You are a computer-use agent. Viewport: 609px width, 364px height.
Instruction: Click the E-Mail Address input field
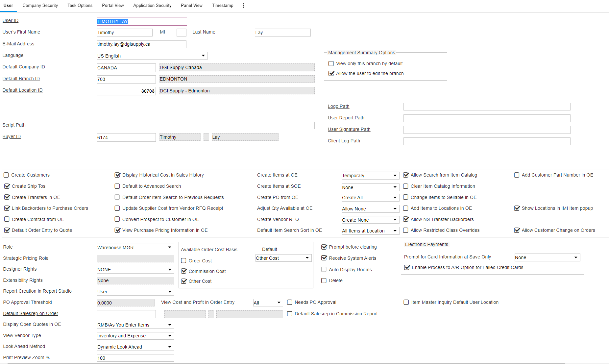[x=141, y=44]
